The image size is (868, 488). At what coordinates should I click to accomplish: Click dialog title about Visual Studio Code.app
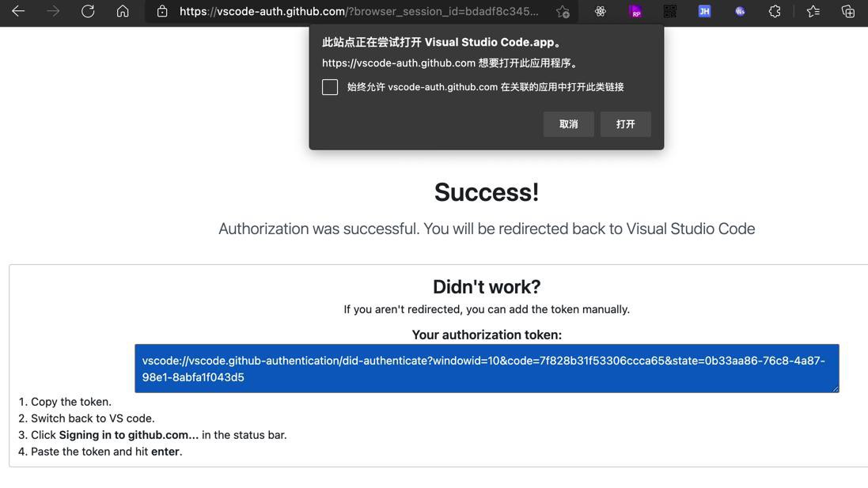point(443,42)
